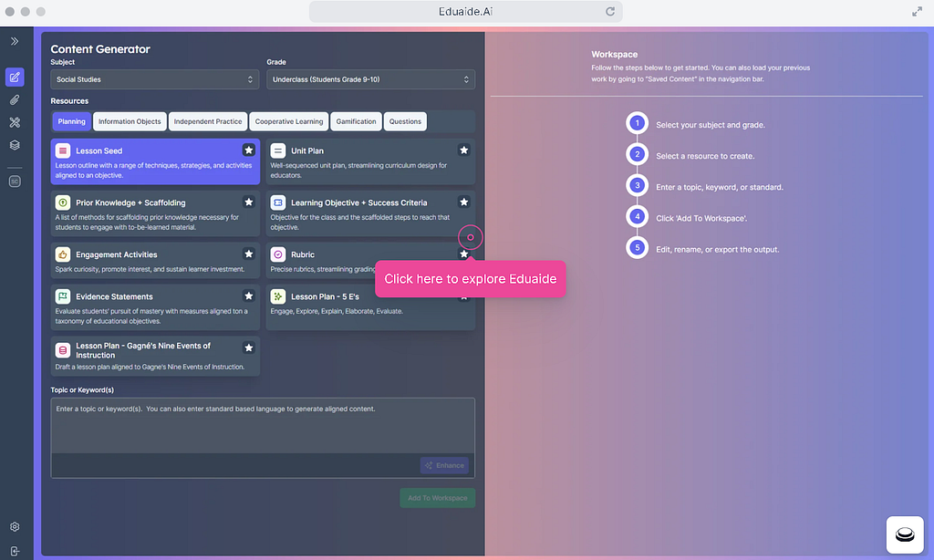The height and width of the screenshot is (560, 934).
Task: Click Gagné's Nine Events card icon
Action: pos(63,350)
